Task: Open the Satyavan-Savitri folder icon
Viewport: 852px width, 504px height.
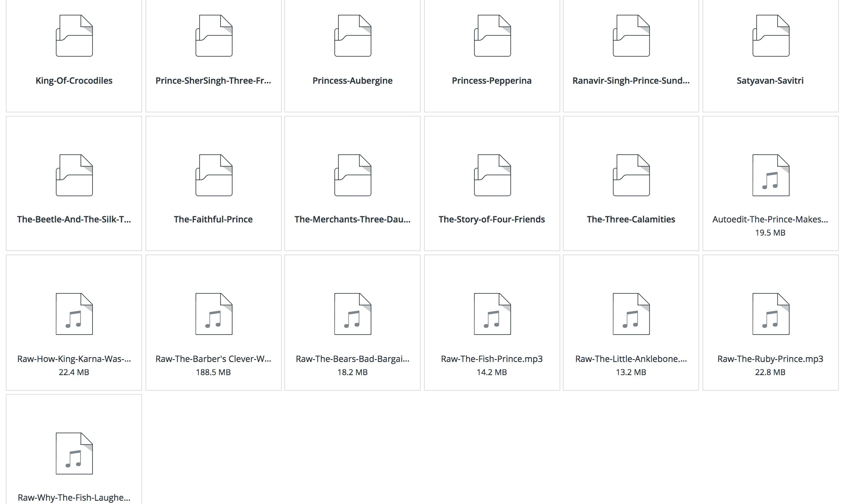Action: coord(771,36)
